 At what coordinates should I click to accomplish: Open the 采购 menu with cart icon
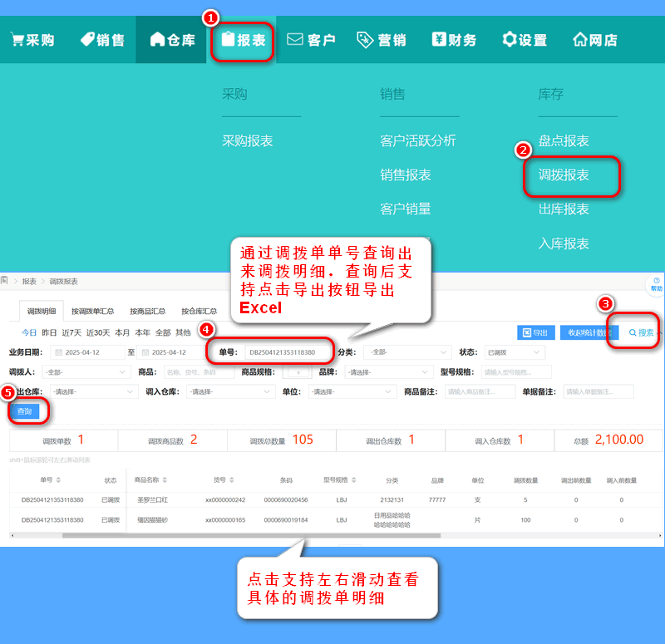click(32, 40)
